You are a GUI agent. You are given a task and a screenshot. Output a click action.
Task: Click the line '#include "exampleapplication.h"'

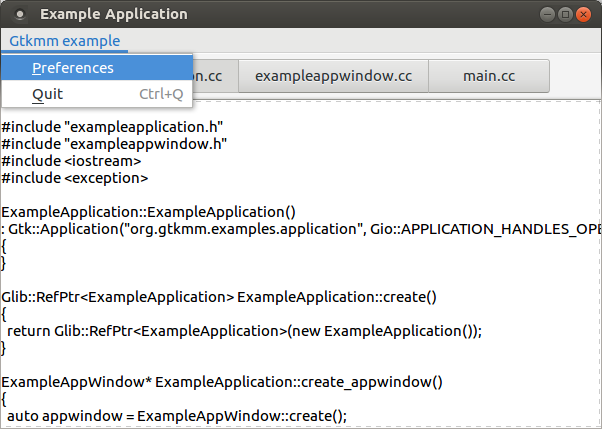click(112, 127)
